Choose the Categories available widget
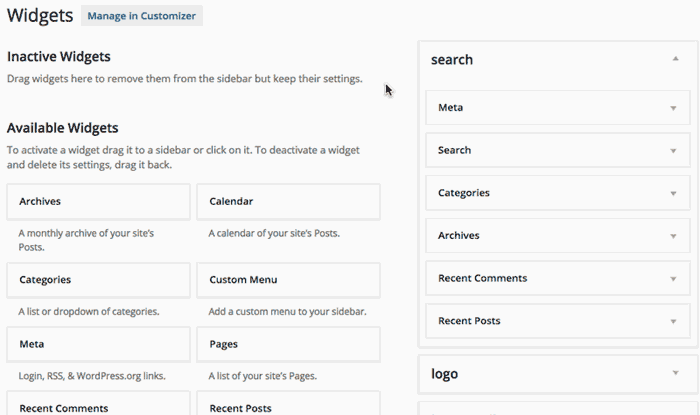700x415 pixels. (x=98, y=280)
